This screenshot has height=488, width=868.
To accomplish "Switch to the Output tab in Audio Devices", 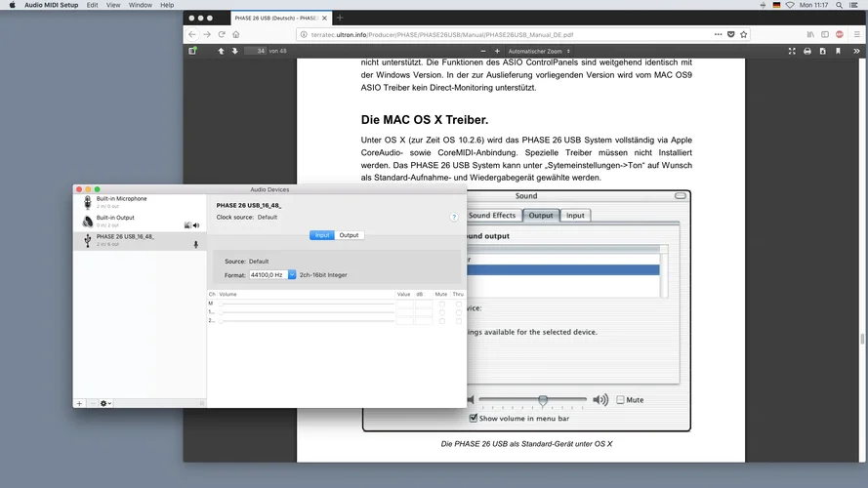I will [349, 235].
